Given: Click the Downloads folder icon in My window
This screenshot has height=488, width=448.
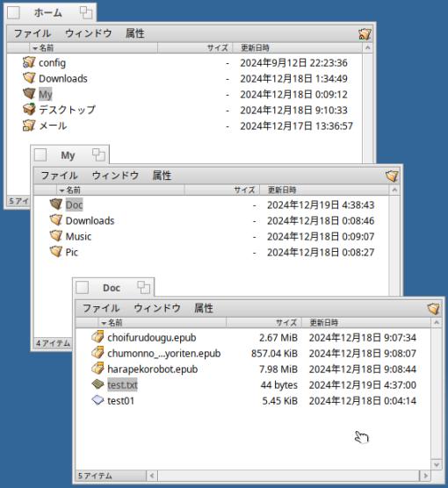Looking at the screenshot, I should coord(56,220).
